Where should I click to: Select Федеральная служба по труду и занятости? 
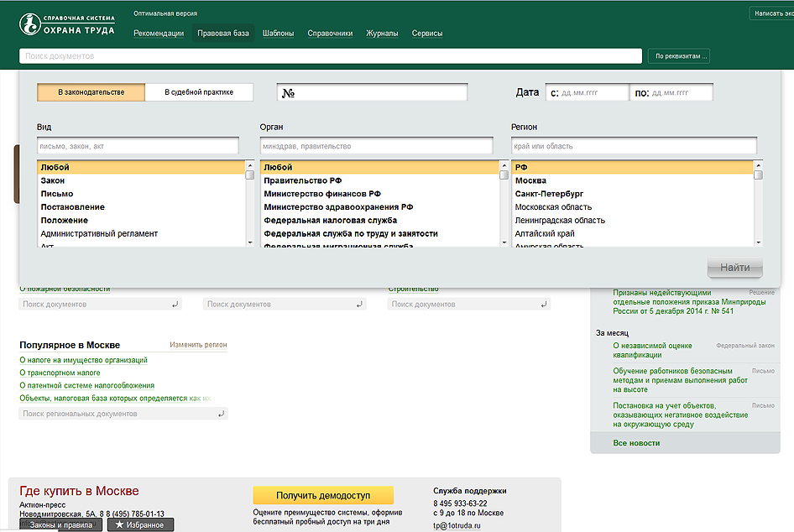pos(379,233)
